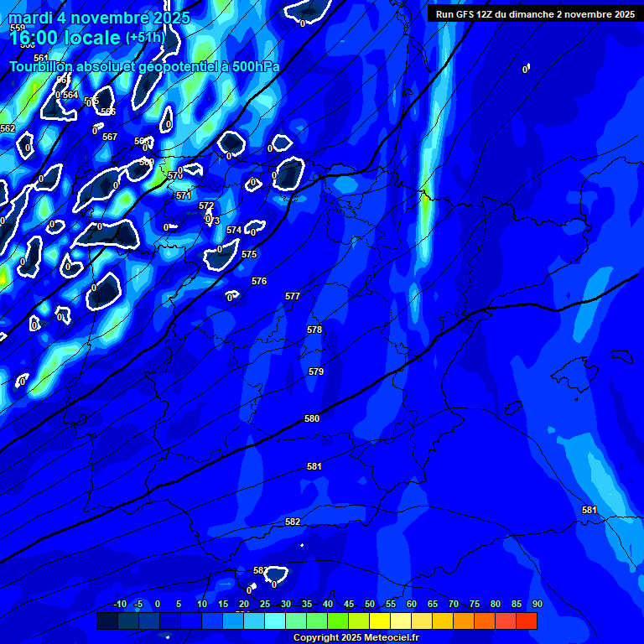
Task: Click the 582 contour label in the south
Action: 293,522
